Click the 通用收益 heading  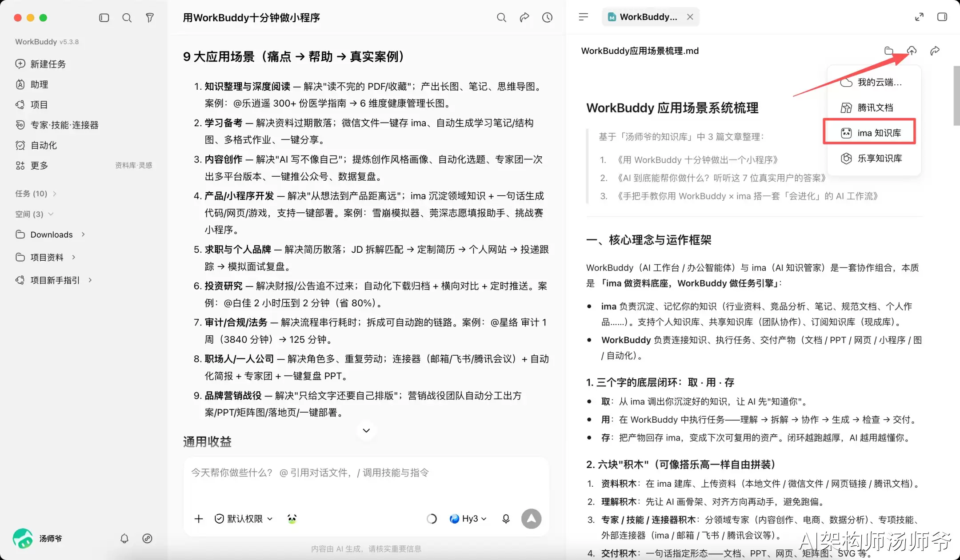tap(207, 441)
